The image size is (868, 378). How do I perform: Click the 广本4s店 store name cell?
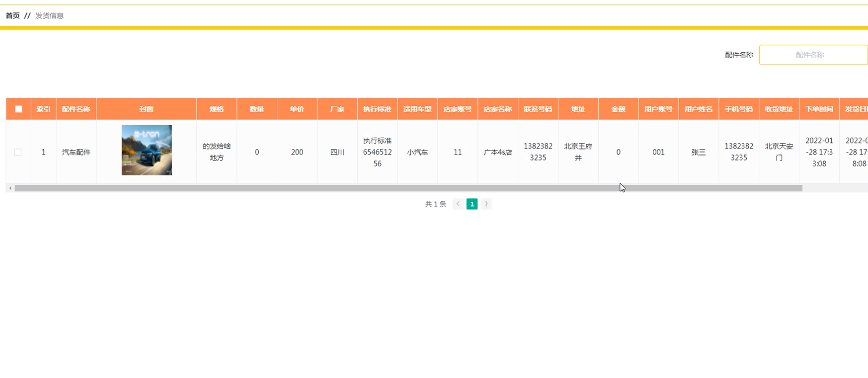tap(498, 152)
